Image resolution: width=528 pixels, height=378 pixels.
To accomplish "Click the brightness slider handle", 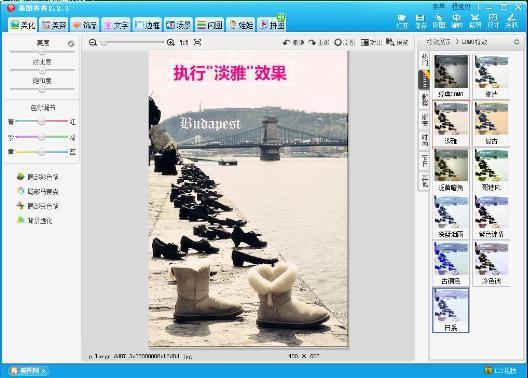I will coord(42,52).
